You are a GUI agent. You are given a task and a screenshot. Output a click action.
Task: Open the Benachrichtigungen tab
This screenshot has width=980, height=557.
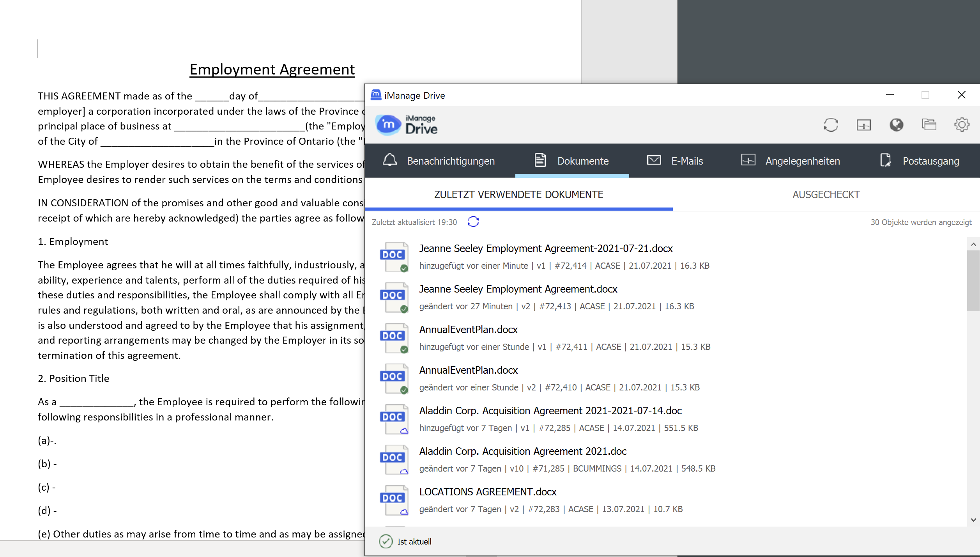click(439, 161)
